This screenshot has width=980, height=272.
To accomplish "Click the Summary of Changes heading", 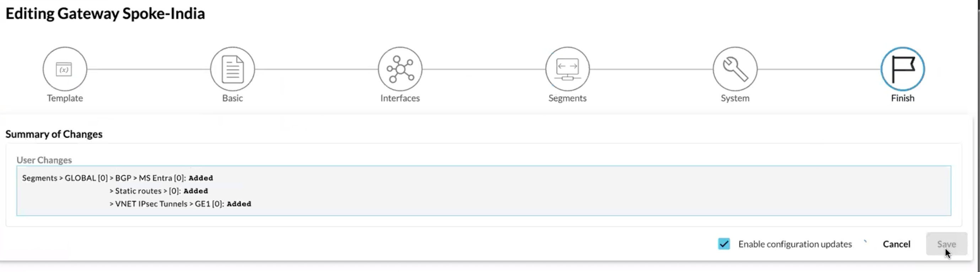I will (54, 134).
